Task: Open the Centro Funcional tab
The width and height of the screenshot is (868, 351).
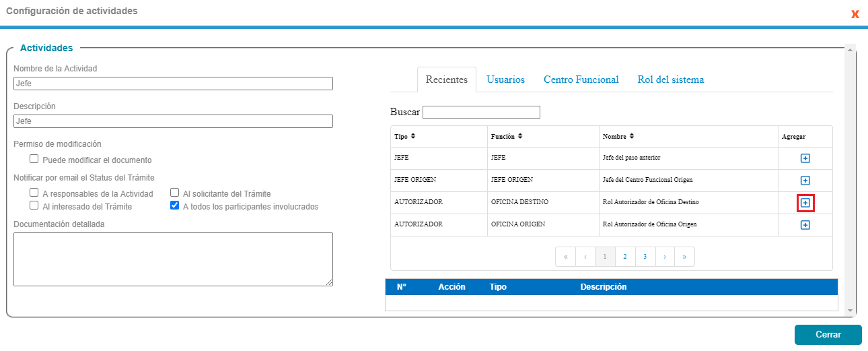Action: coord(581,79)
